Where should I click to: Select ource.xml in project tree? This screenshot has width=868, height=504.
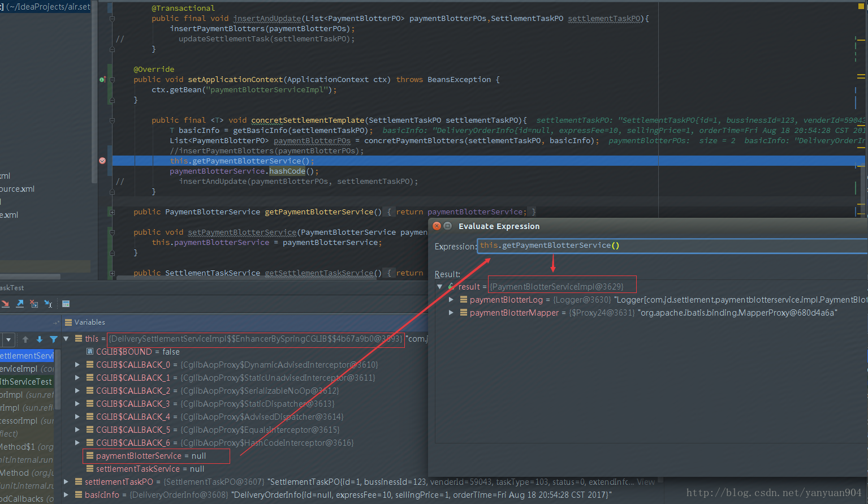17,189
